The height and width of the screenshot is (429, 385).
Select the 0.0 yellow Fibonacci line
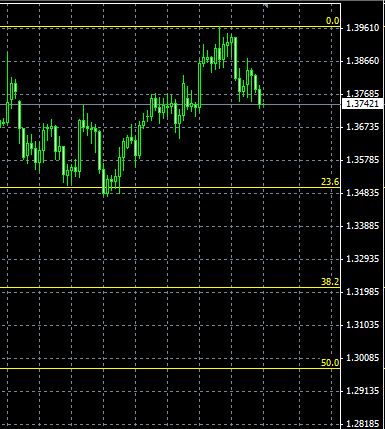point(170,26)
